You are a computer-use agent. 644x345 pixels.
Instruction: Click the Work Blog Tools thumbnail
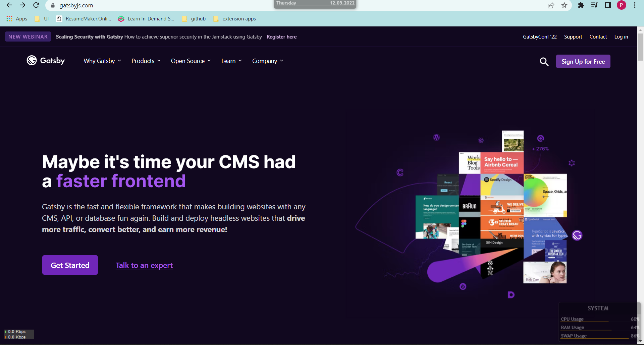pyautogui.click(x=470, y=163)
